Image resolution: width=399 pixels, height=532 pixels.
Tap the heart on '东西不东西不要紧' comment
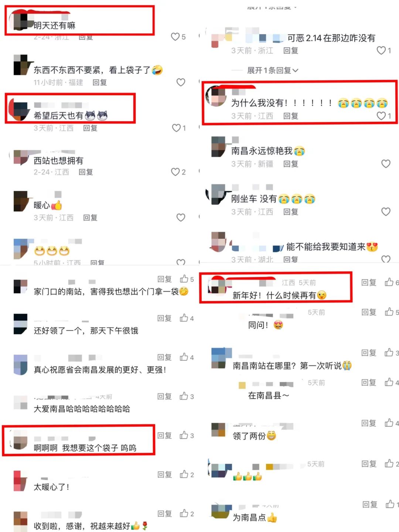pyautogui.click(x=181, y=82)
